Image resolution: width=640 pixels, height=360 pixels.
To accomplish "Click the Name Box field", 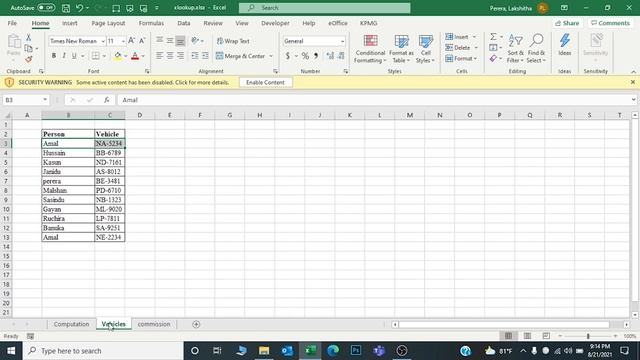I will tap(26, 100).
